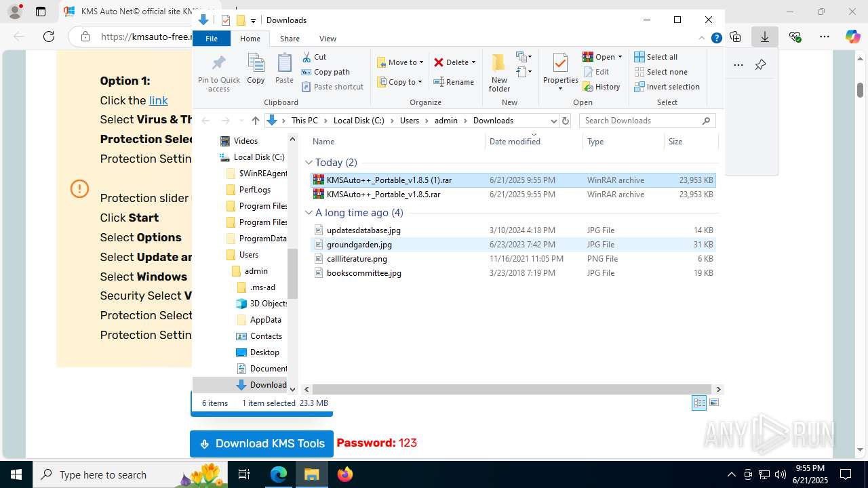The image size is (868, 488).
Task: Switch to the Home ribbon tab
Action: click(250, 39)
